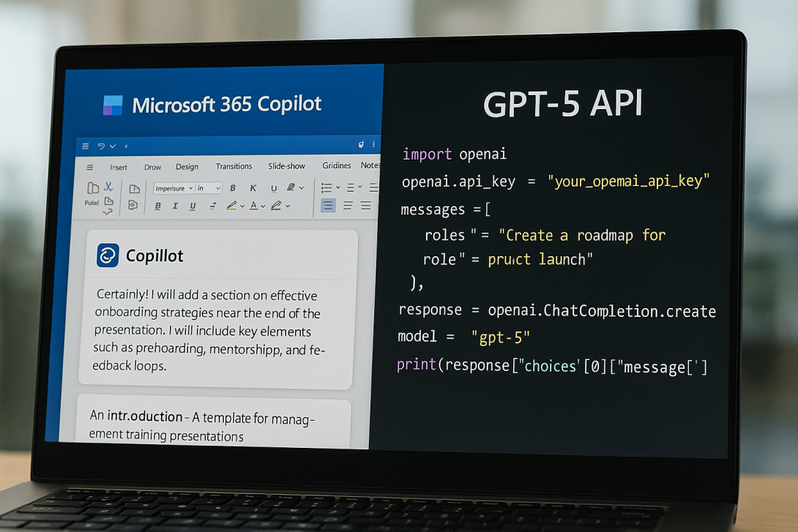Click the leaf-shaped icon beside the three dots
This screenshot has height=532, width=798.
pyautogui.click(x=361, y=144)
